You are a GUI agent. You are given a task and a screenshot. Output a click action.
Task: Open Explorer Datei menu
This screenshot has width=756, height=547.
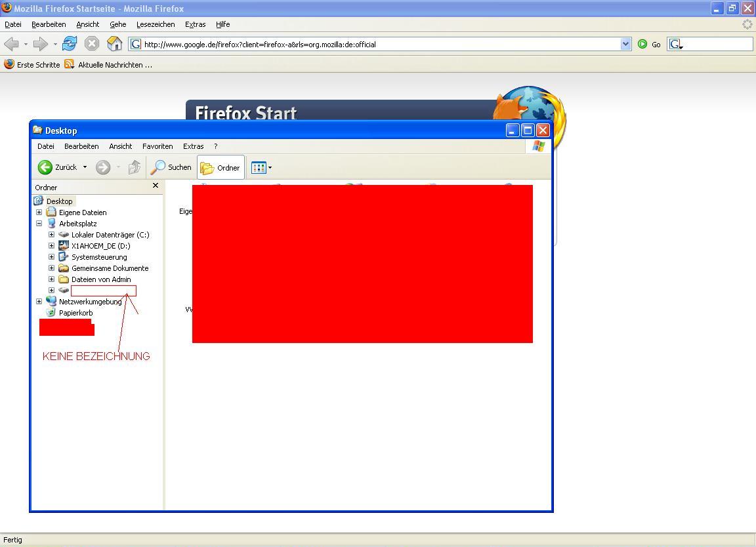click(46, 146)
